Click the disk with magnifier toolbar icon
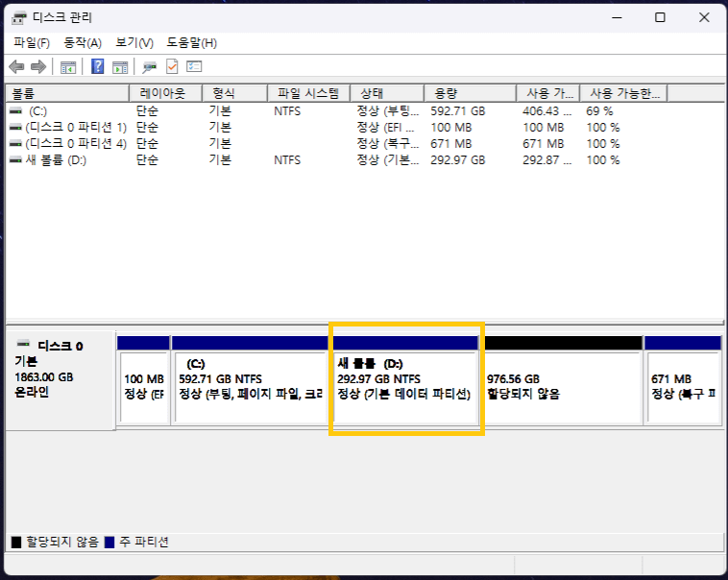 150,67
